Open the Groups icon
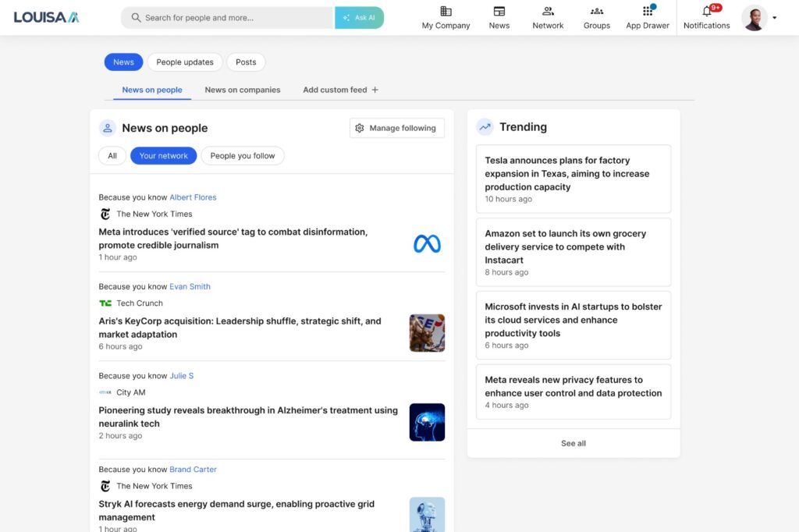This screenshot has height=532, width=799. pos(597,12)
